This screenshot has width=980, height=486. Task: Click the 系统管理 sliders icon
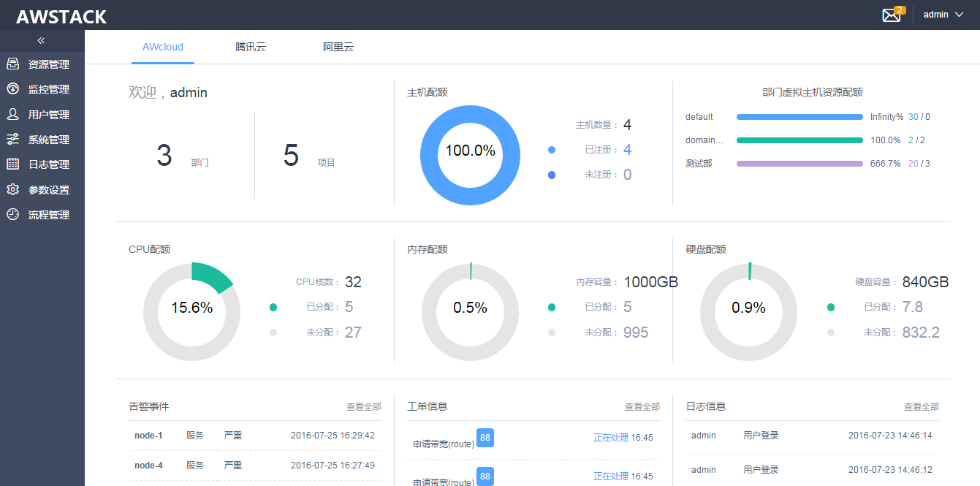click(12, 140)
